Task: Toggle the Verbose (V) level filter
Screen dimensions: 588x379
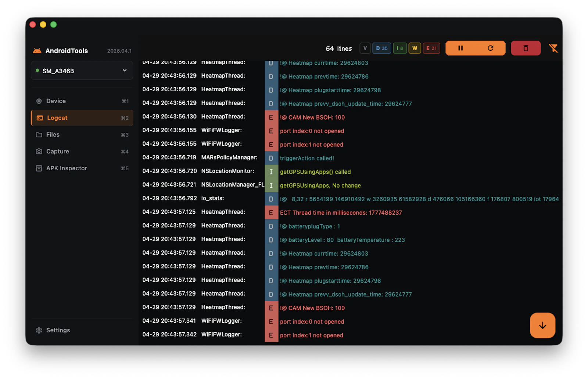Action: click(x=365, y=48)
